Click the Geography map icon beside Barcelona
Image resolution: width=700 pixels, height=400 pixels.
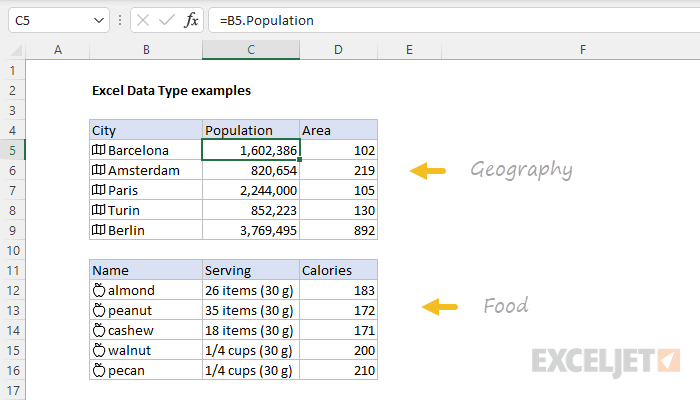98,150
